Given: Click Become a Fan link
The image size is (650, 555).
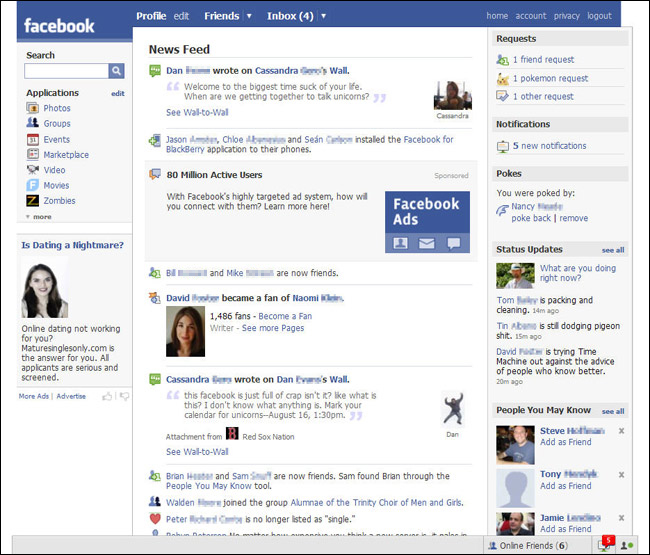Looking at the screenshot, I should [x=285, y=316].
